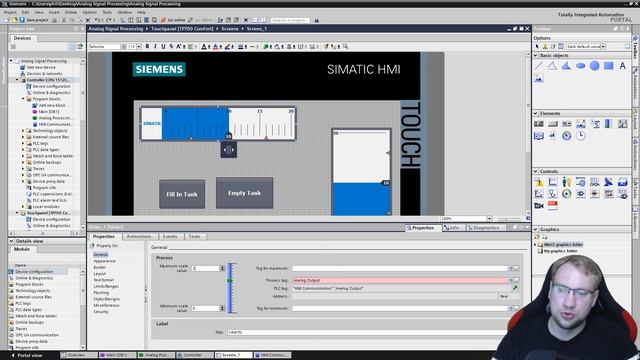
Task: Collapse the Details view panel
Action: click(11, 241)
